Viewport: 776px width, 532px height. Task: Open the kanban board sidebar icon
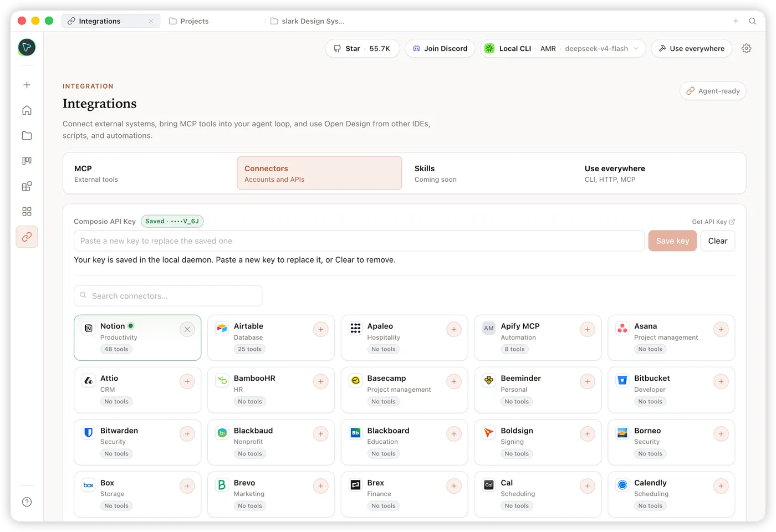click(27, 161)
